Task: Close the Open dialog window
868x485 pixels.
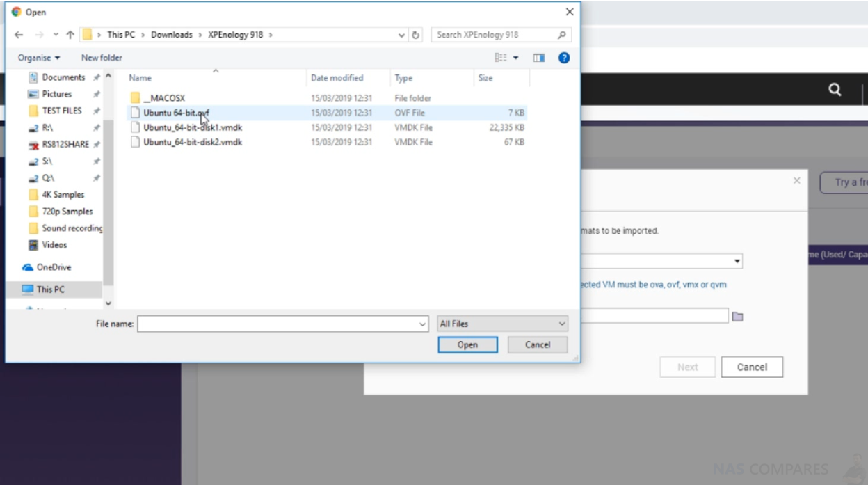Action: click(570, 12)
